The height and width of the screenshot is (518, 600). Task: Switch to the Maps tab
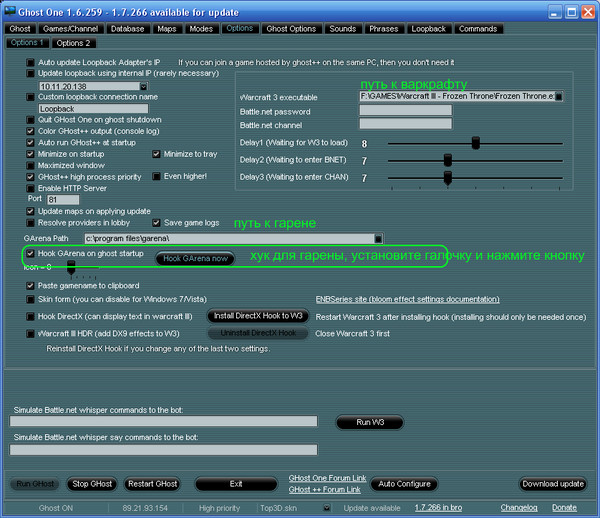167,29
